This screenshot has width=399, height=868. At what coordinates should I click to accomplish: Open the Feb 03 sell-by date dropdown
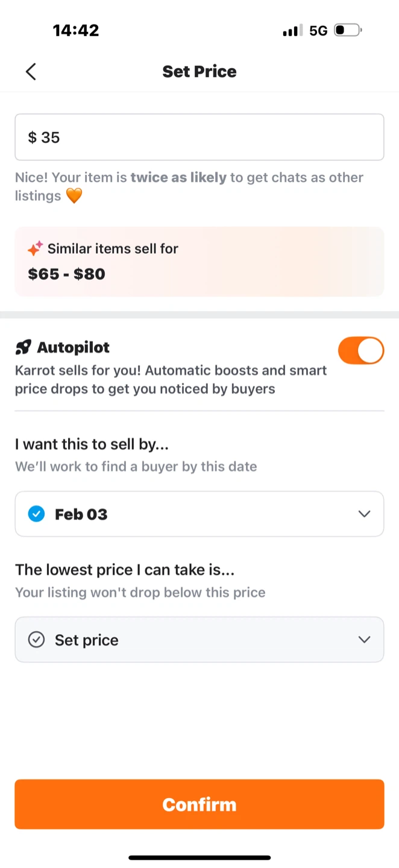pos(199,514)
